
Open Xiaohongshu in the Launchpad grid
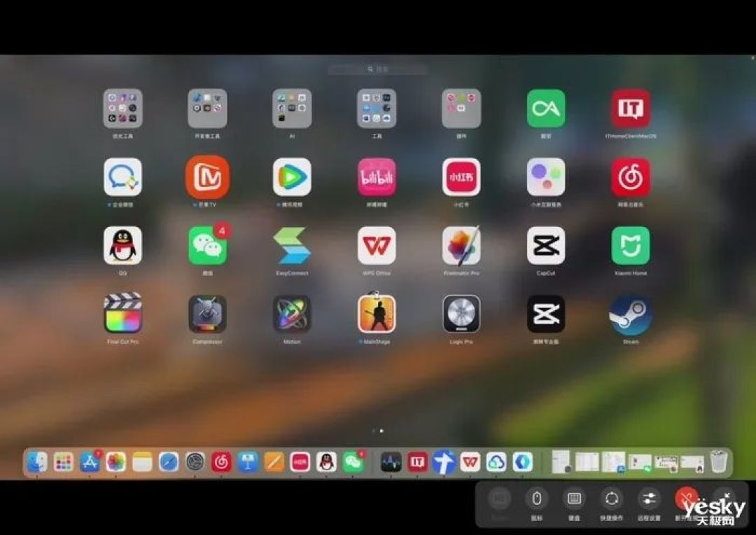pos(461,177)
